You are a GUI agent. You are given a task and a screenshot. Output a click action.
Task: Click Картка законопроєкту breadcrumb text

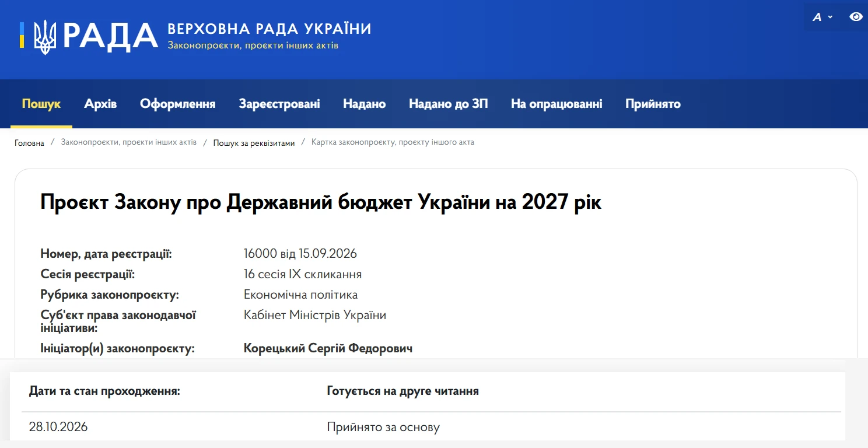click(x=393, y=142)
